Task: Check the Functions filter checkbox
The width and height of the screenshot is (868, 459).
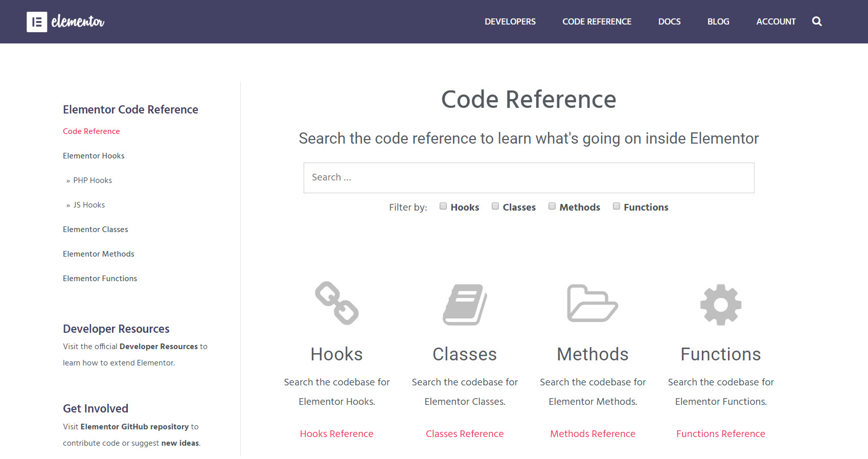Action: (616, 206)
